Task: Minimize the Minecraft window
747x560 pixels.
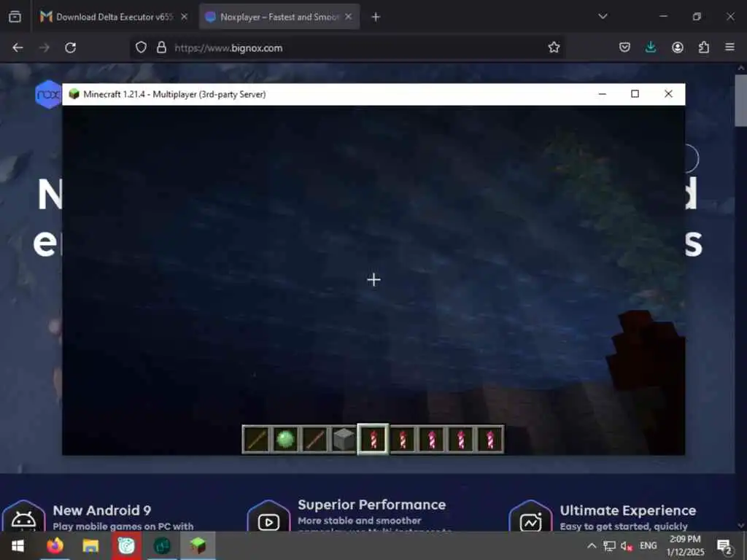Action: pyautogui.click(x=602, y=94)
